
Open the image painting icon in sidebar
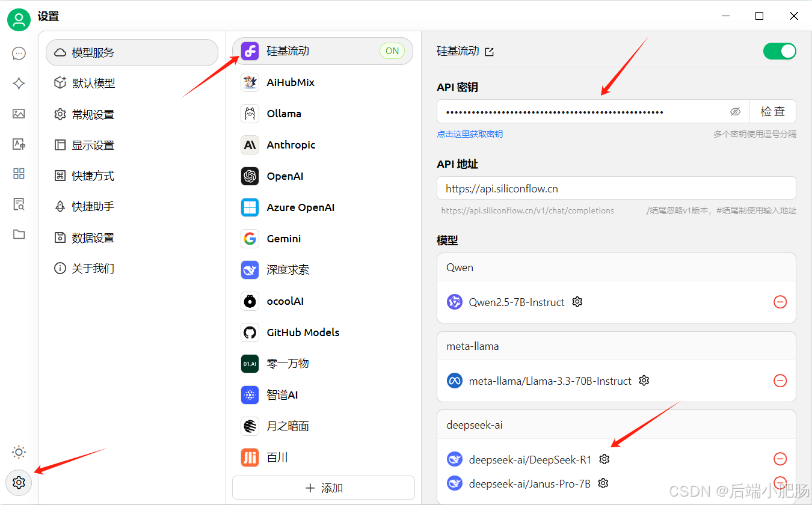pyautogui.click(x=19, y=114)
